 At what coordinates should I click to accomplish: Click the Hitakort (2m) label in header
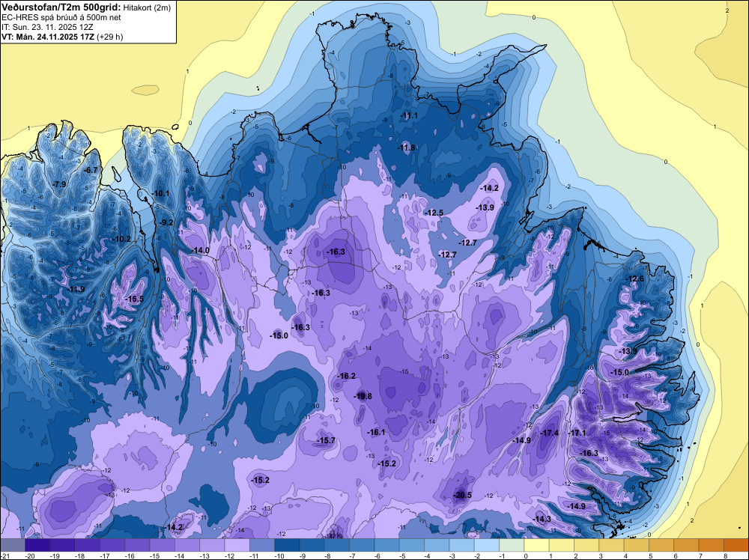[x=147, y=7]
